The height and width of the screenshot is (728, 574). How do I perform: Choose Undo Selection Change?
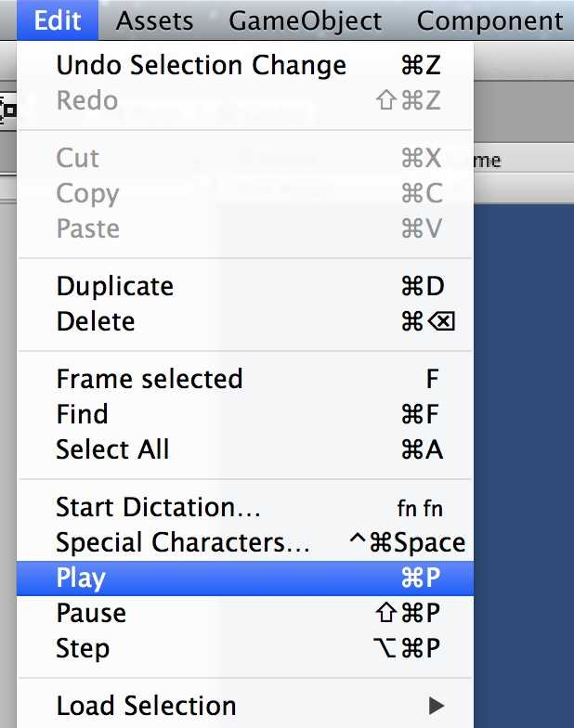pos(201,65)
